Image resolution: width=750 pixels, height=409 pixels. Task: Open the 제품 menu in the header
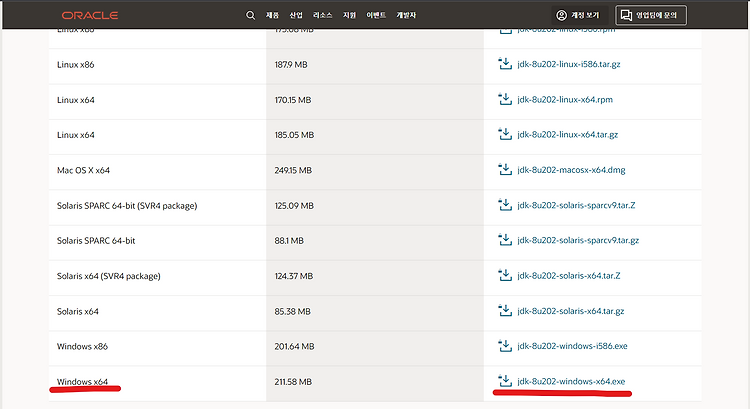(272, 15)
